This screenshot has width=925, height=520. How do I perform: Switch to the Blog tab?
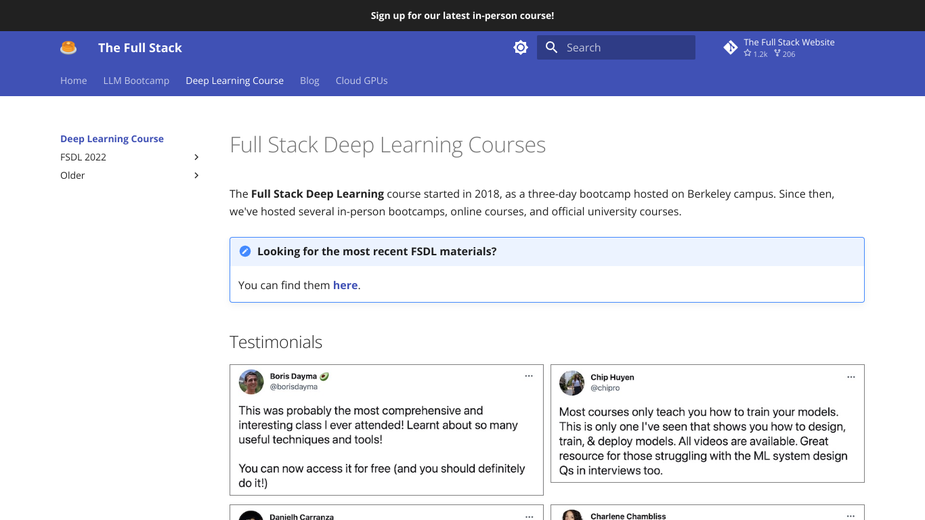(x=310, y=80)
